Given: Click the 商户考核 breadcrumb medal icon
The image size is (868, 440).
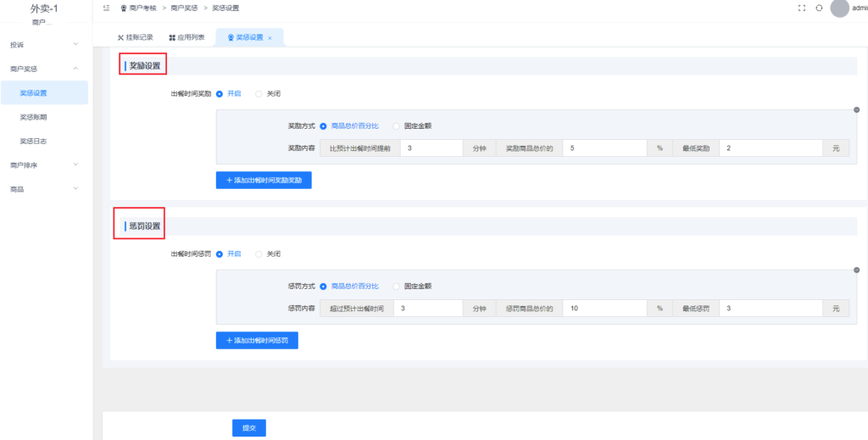Looking at the screenshot, I should coord(124,8).
